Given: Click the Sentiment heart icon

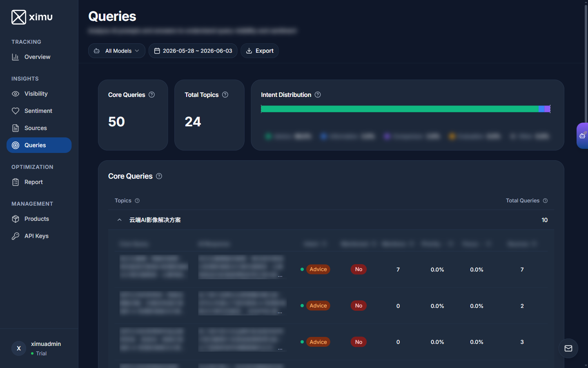Looking at the screenshot, I should coord(16,111).
